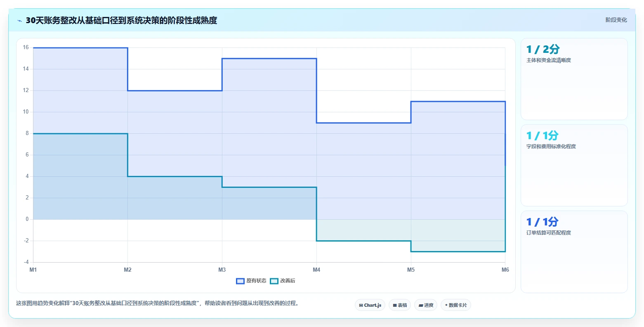Open the 字段和费用标准化程度 score card

tap(574, 165)
